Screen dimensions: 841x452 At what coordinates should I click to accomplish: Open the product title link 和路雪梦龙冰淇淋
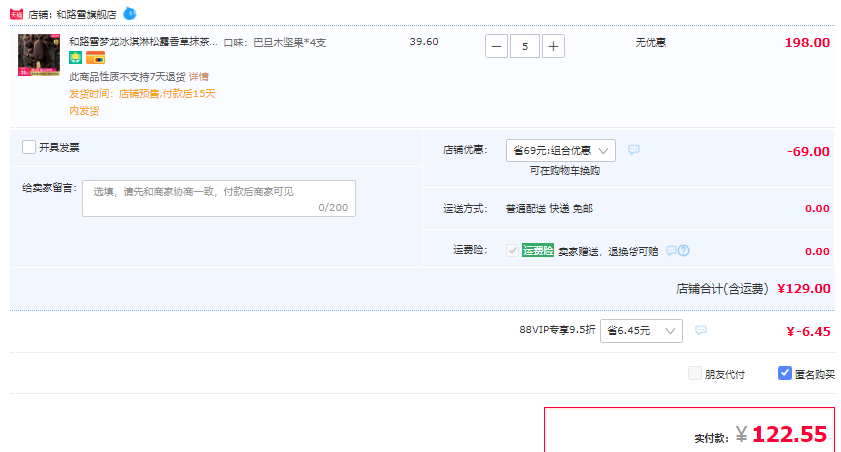click(143, 42)
